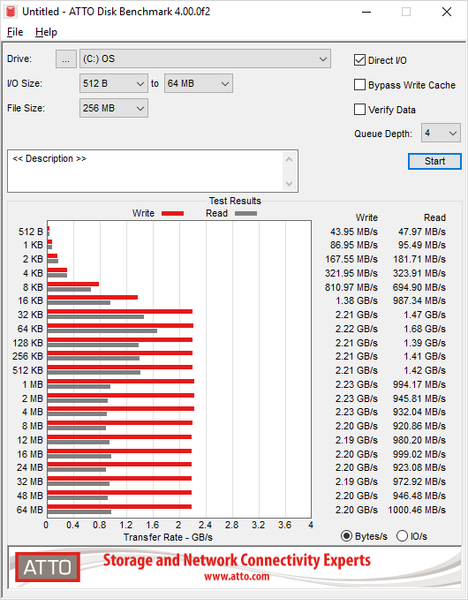
Task: Click the 512 B row label
Action: pos(31,232)
